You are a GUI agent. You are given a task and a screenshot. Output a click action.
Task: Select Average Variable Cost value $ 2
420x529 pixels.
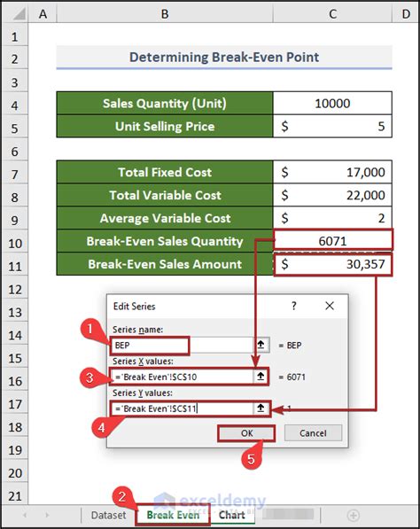click(332, 218)
